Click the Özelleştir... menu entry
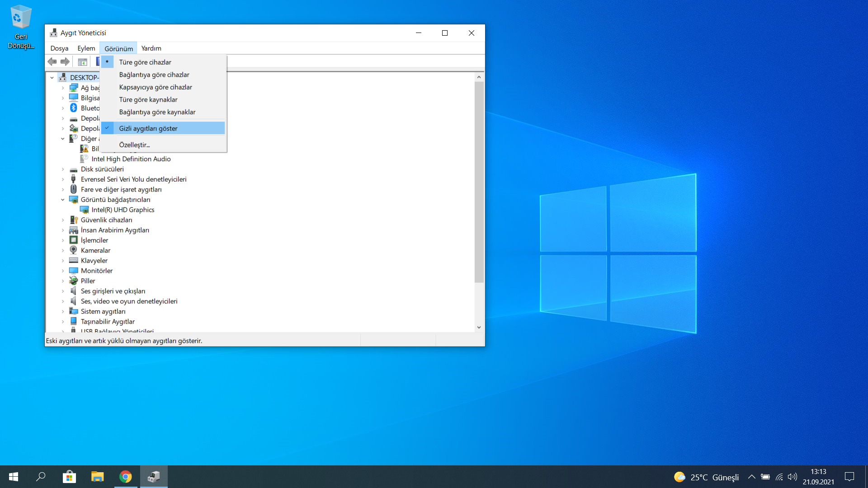 134,145
